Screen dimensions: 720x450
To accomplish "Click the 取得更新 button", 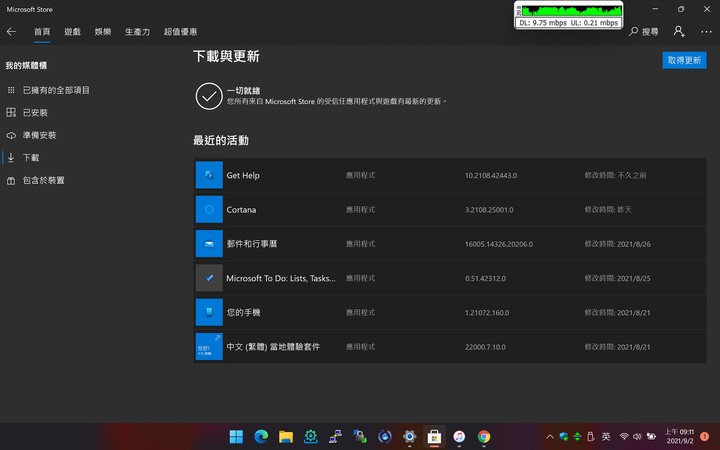I will (x=684, y=60).
